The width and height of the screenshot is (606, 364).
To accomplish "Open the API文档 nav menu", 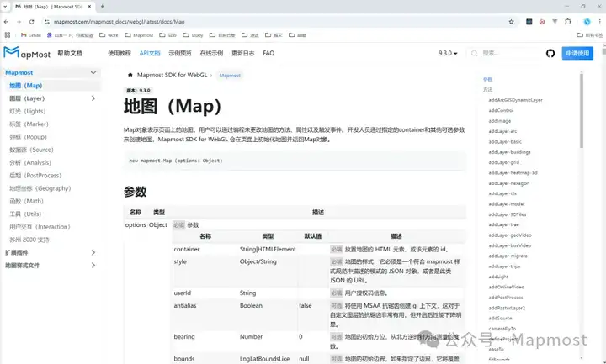I will (150, 53).
